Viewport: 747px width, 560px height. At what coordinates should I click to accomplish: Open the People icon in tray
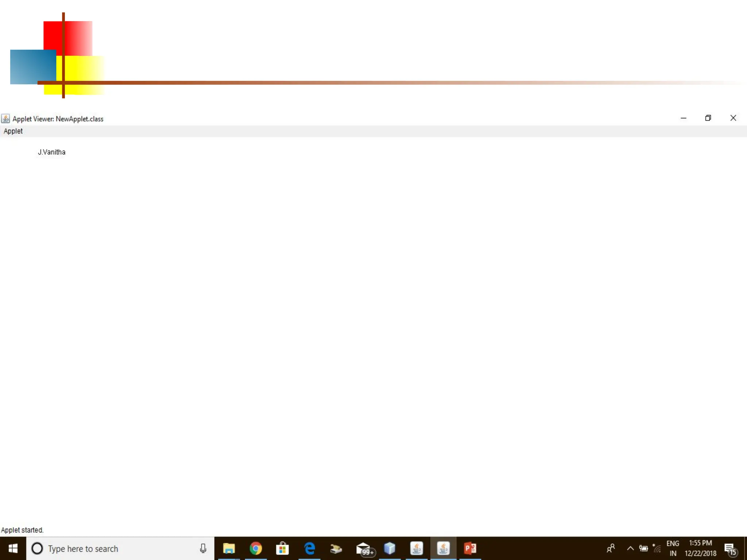(x=611, y=548)
